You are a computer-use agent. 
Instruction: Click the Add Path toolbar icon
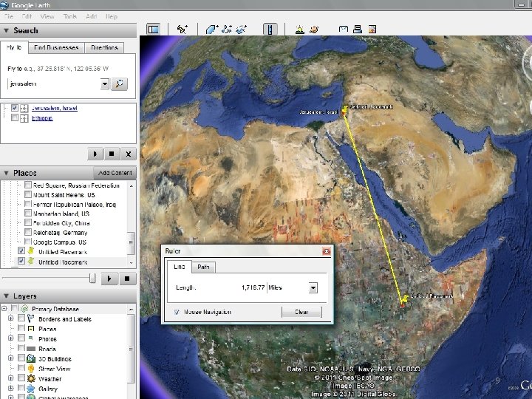click(x=227, y=29)
